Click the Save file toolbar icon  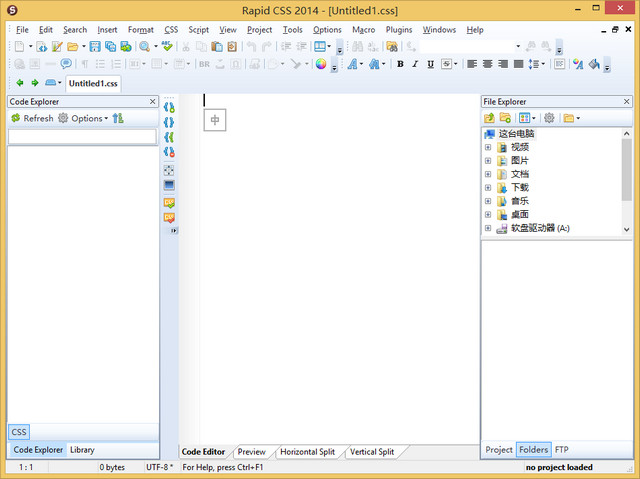95,47
